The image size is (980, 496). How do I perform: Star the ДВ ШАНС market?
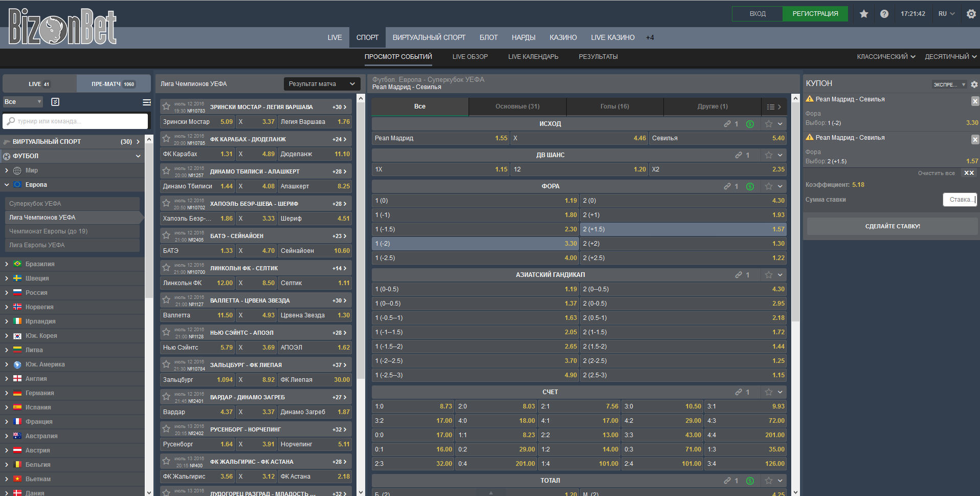768,155
